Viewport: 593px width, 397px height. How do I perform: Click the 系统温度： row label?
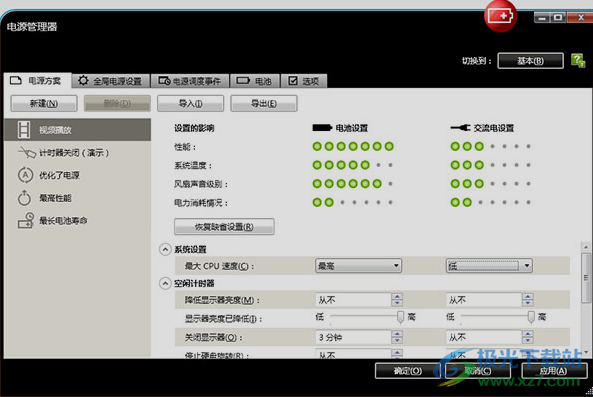coord(193,166)
